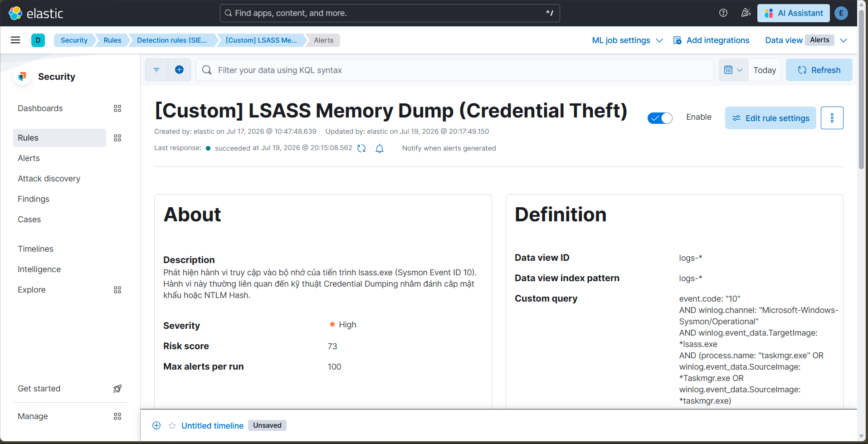Open the Dashboards sub-menu grid icon
This screenshot has width=868, height=444.
point(117,108)
